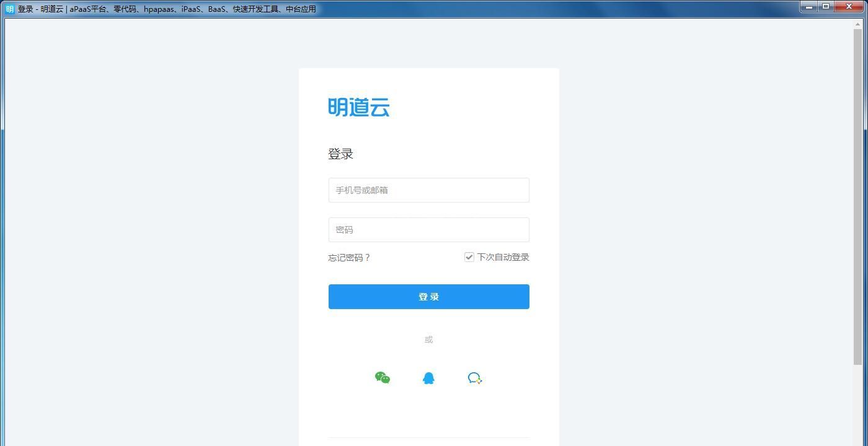Image resolution: width=868 pixels, height=446 pixels.
Task: Focus the 密码 input field
Action: click(x=429, y=230)
